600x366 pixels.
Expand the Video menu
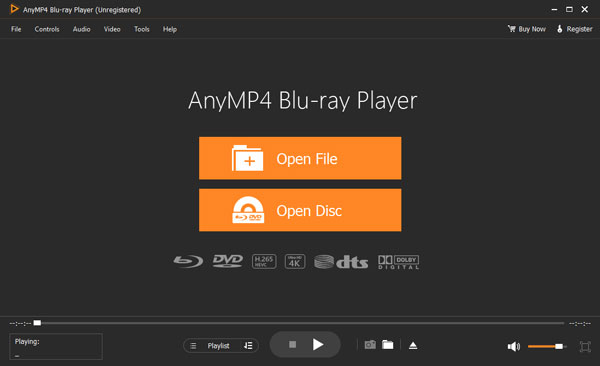[112, 29]
